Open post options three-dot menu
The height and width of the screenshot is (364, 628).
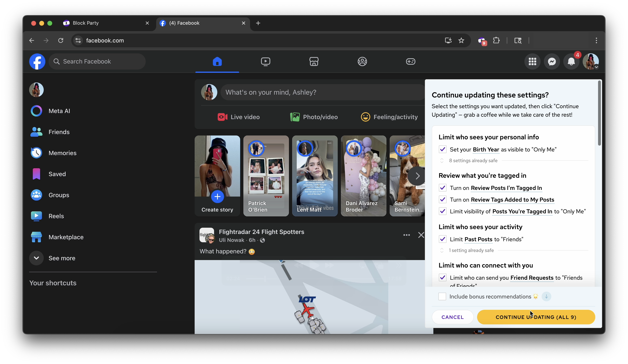406,235
